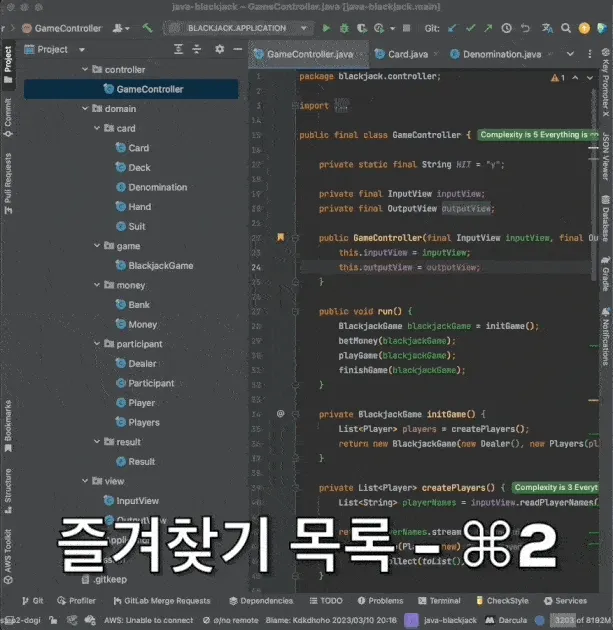
Task: Open the Git tool tab
Action: (x=33, y=601)
